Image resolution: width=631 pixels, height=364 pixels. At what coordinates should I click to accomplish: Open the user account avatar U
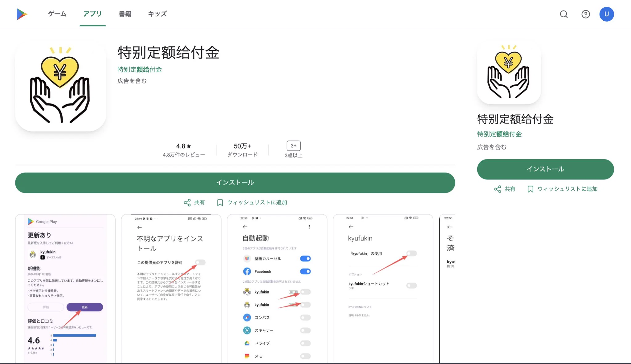(607, 14)
